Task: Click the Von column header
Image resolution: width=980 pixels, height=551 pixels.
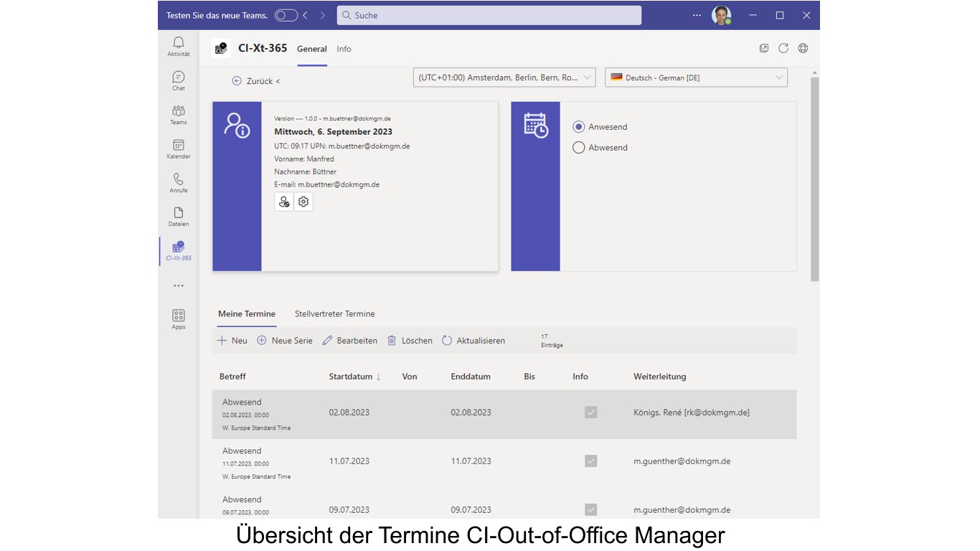Action: [410, 377]
